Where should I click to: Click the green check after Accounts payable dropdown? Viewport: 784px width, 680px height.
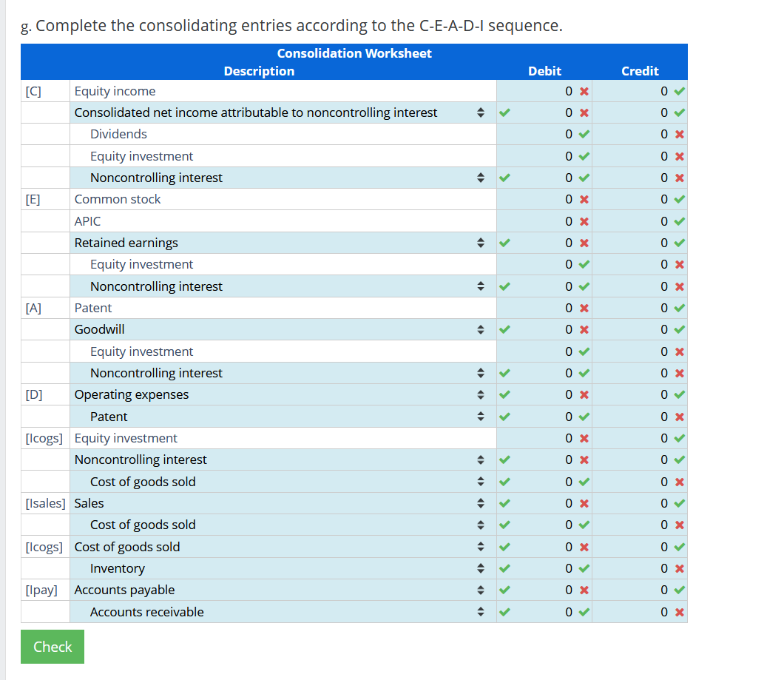point(504,590)
